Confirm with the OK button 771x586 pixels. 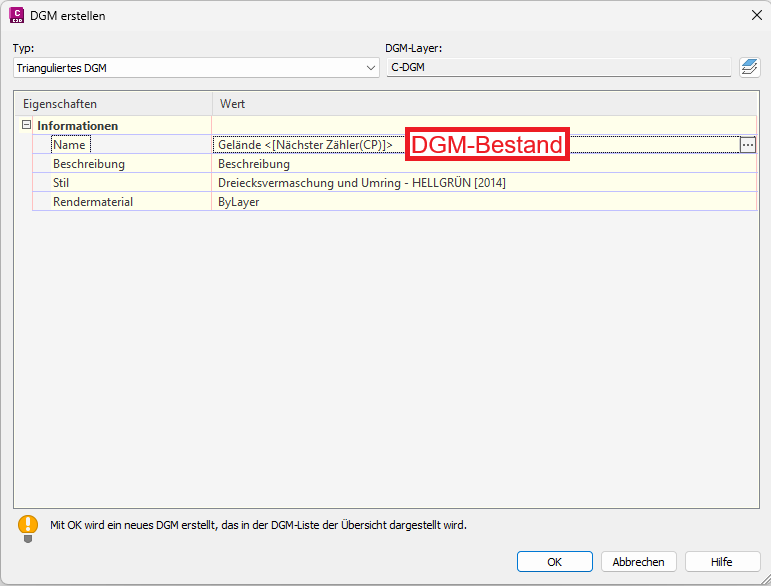click(555, 561)
